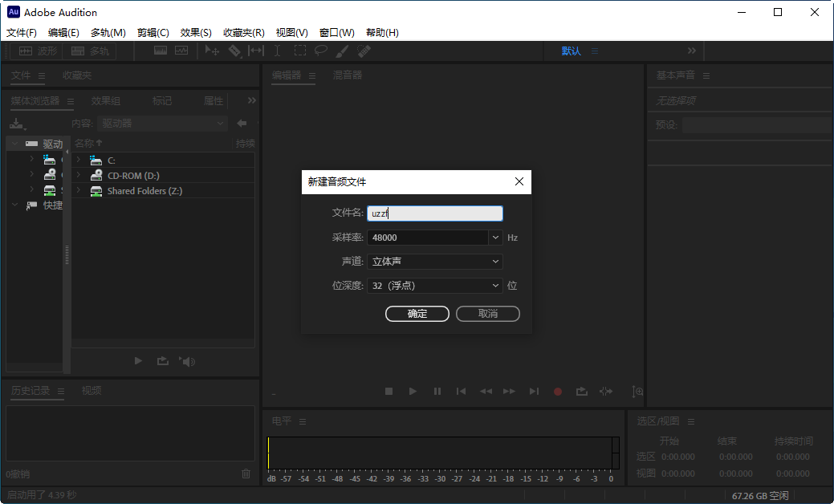Enable auto-play preview speaker in Media Browser
This screenshot has height=504, width=834.
point(187,360)
